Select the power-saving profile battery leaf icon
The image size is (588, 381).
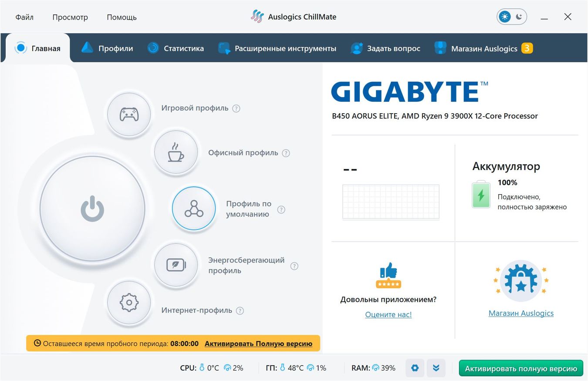[176, 265]
